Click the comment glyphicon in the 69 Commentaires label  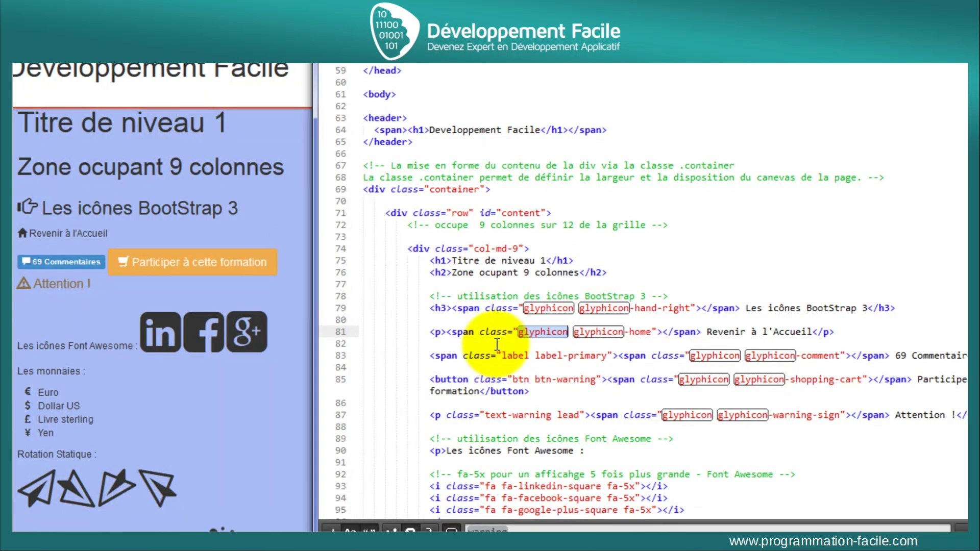point(27,261)
